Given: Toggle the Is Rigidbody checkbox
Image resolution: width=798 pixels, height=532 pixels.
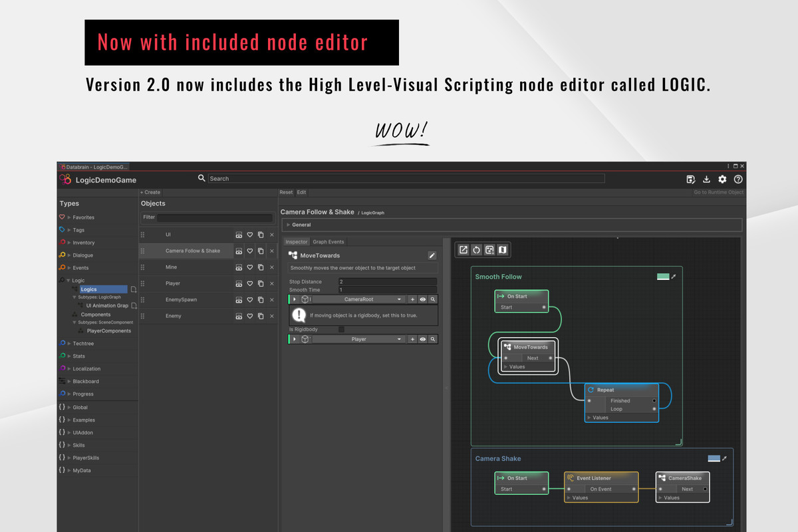Looking at the screenshot, I should tap(342, 329).
